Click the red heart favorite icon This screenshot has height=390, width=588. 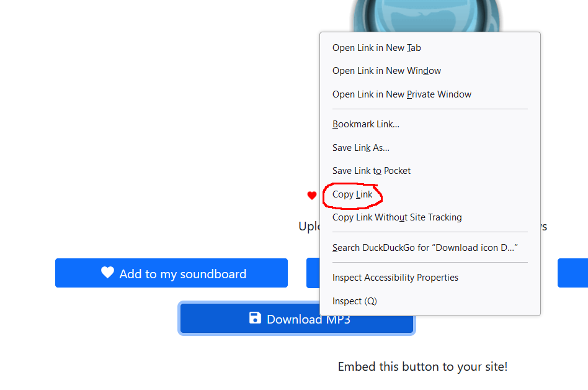[311, 196]
